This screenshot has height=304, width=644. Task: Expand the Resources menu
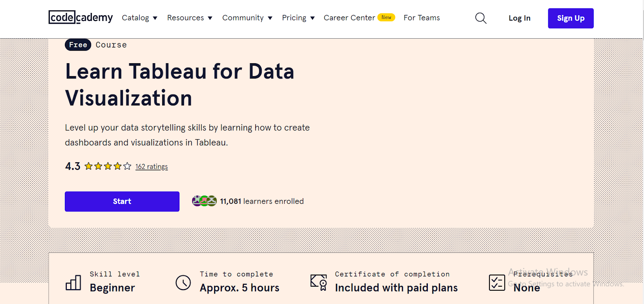(x=190, y=18)
